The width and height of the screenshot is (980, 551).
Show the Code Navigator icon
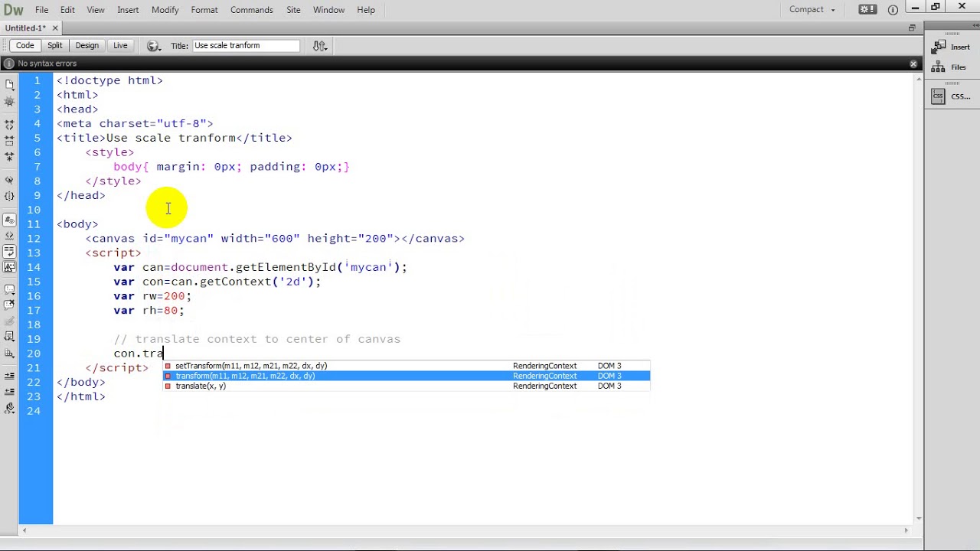coord(9,102)
